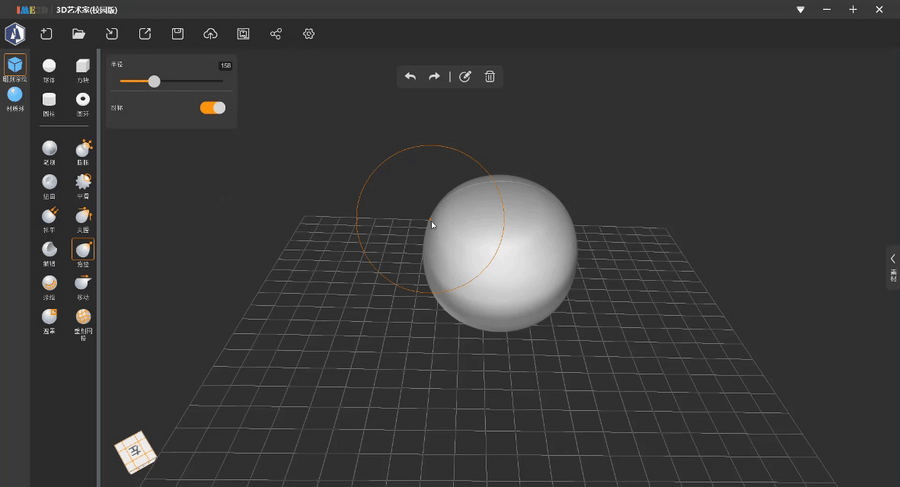Screen dimensions: 900x487
Task: Undo the last sculpt action
Action: click(x=410, y=76)
